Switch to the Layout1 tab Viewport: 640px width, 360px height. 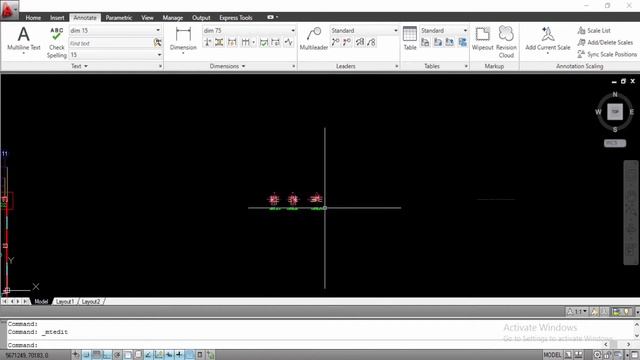(65, 302)
